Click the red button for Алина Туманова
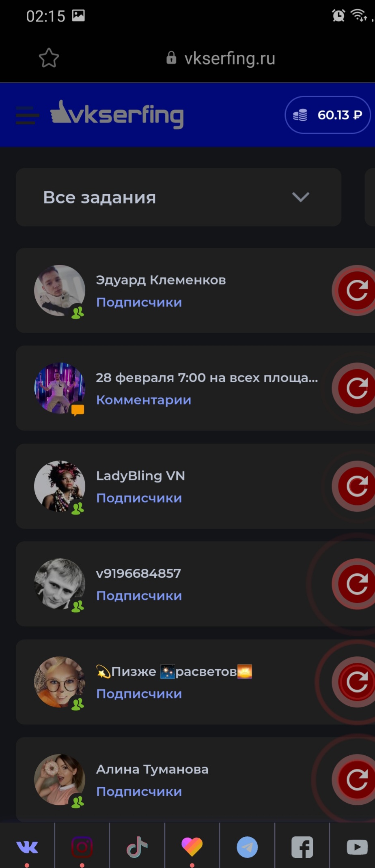The height and width of the screenshot is (868, 375). [356, 780]
